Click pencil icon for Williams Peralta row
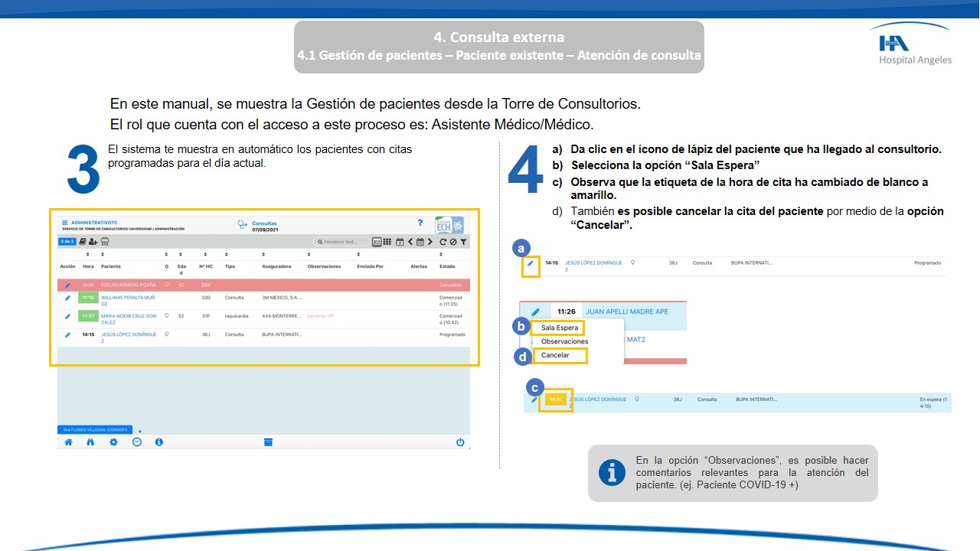 [x=67, y=298]
